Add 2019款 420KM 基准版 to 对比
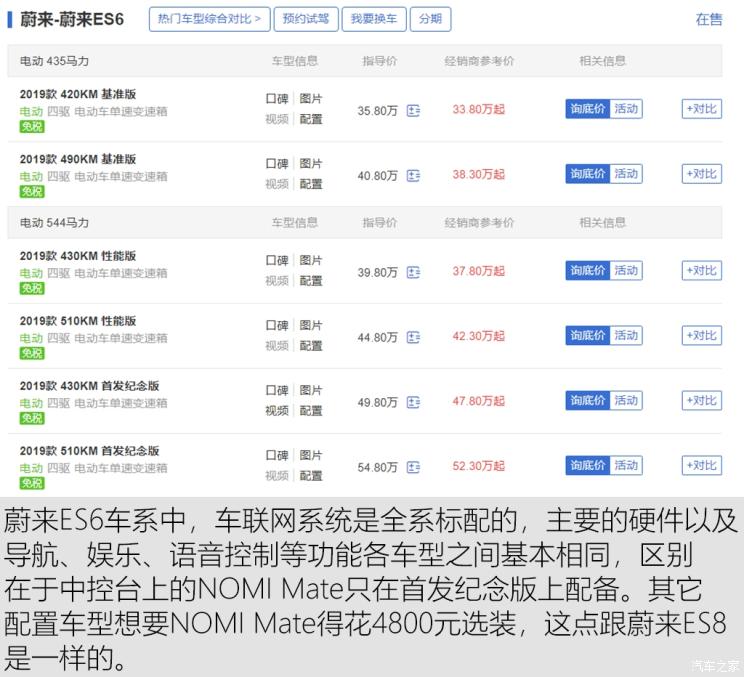 click(701, 109)
